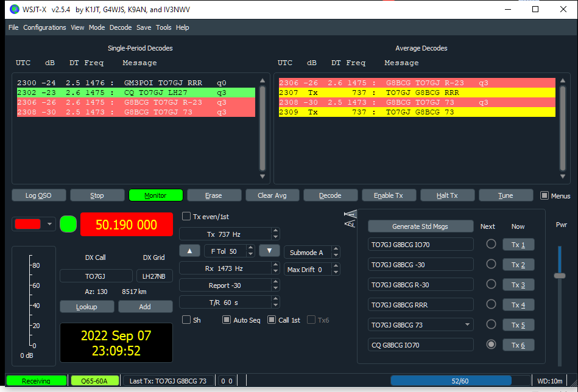
Task: Click the Decode button beside Clear Avg
Action: coord(330,195)
